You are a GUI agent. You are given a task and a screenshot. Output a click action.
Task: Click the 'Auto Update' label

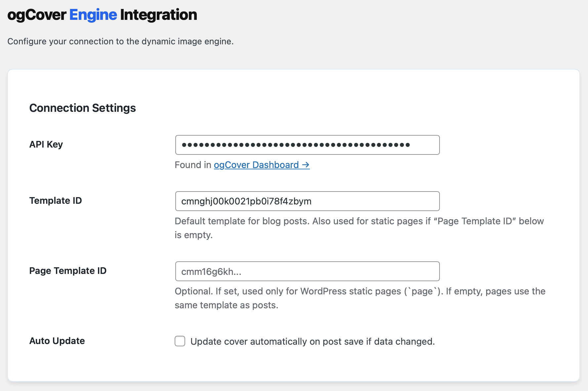(x=57, y=341)
